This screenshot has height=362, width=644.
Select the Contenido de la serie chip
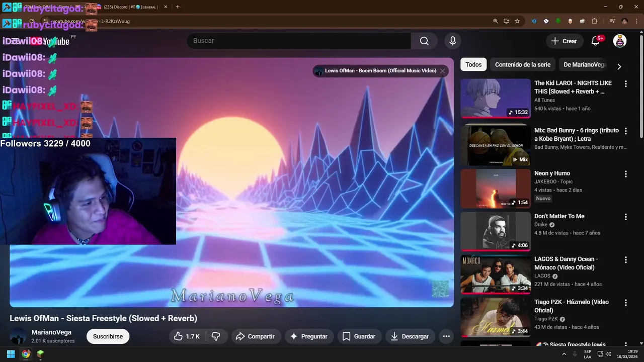click(x=523, y=64)
